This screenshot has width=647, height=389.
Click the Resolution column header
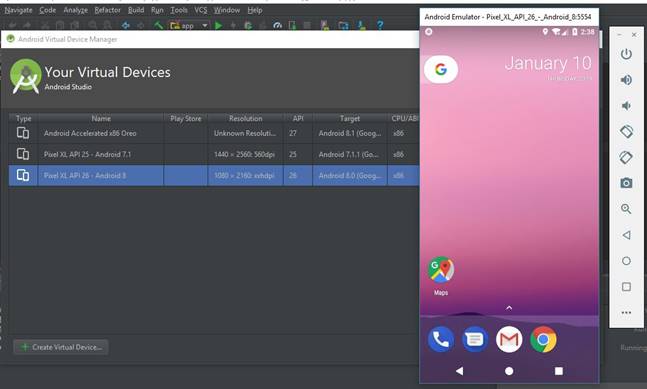[246, 118]
